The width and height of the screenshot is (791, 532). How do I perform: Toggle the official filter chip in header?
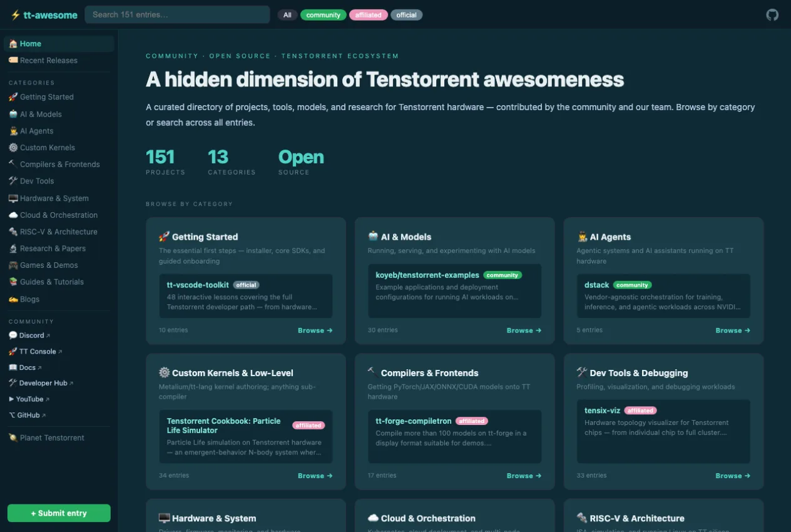[x=407, y=15]
